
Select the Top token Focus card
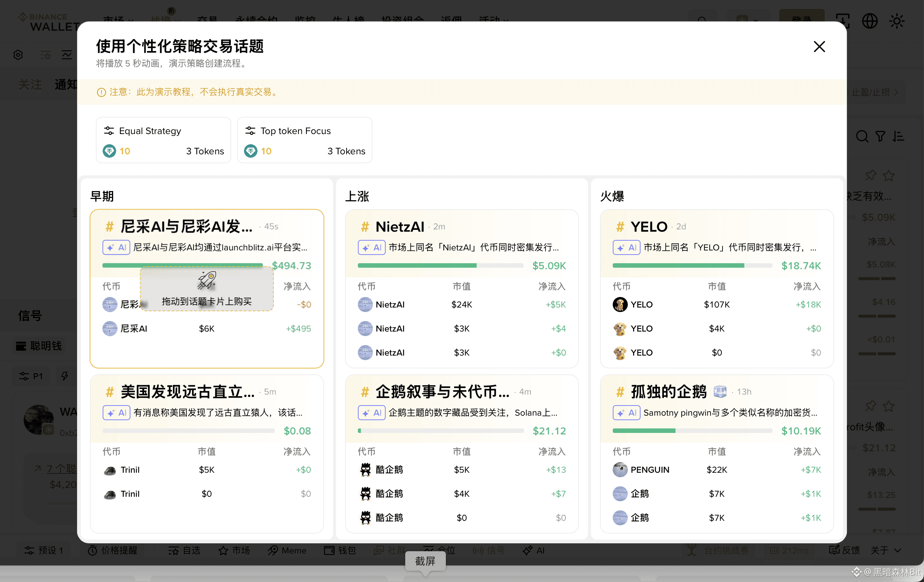304,140
